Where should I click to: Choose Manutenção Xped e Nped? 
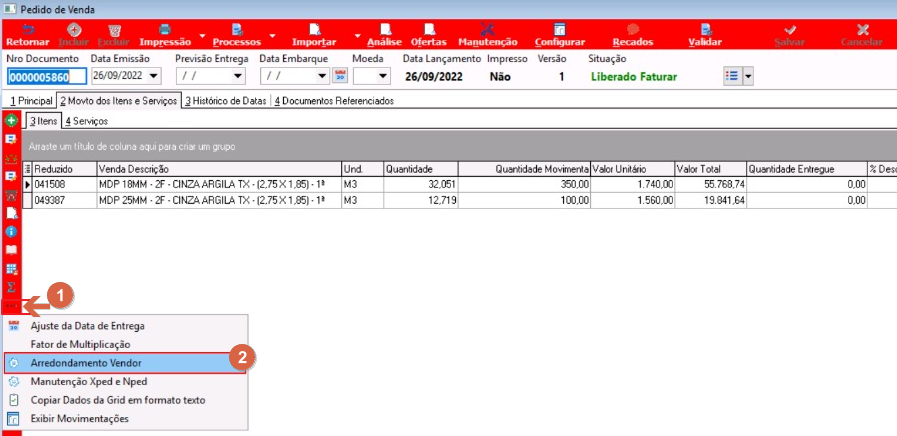(126, 382)
